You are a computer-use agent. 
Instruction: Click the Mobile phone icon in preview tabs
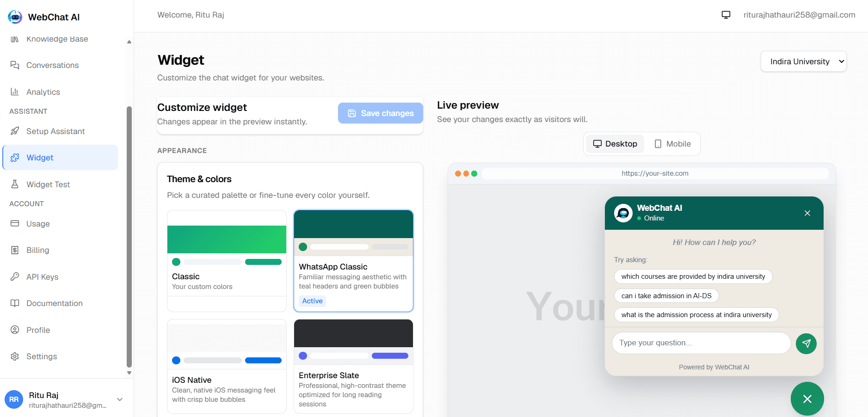tap(658, 144)
